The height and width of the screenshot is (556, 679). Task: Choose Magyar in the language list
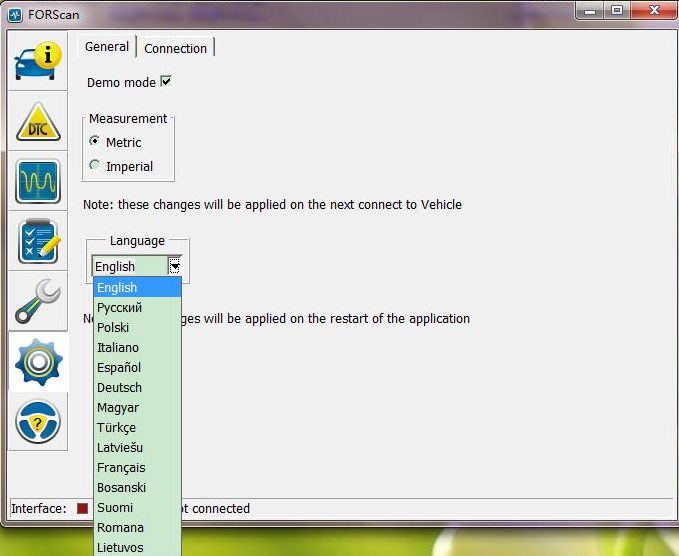[x=137, y=407]
